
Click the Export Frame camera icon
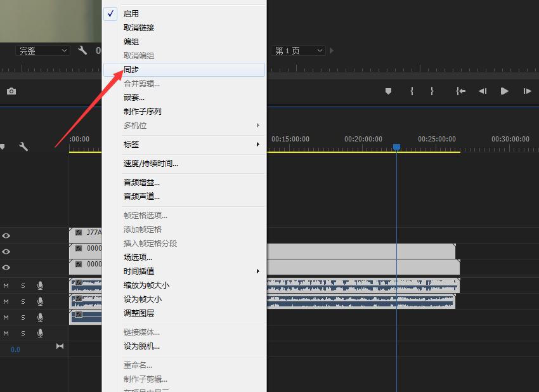pos(11,91)
